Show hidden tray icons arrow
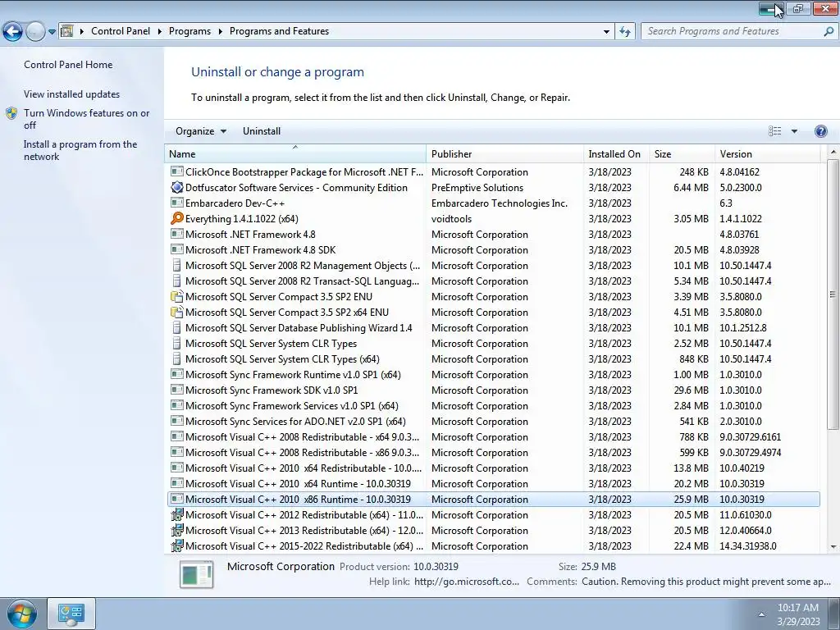The image size is (840, 630). tap(761, 614)
